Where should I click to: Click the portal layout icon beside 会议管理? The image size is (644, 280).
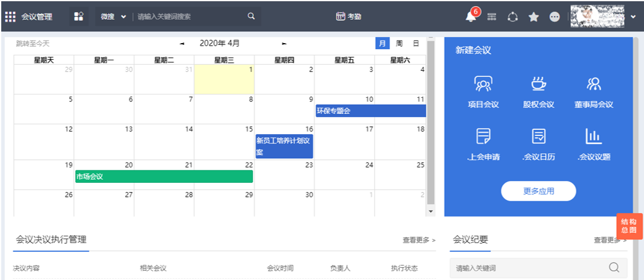click(x=79, y=17)
